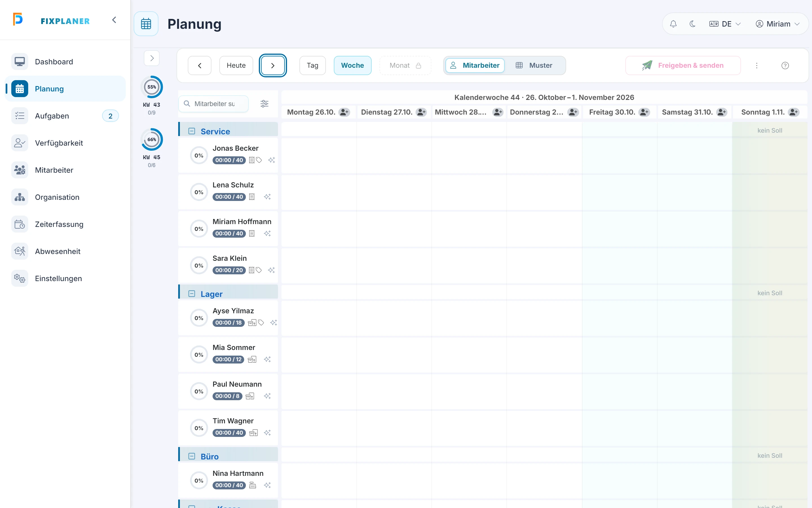
Task: Click Sara Klein's tag icon
Action: [259, 270]
